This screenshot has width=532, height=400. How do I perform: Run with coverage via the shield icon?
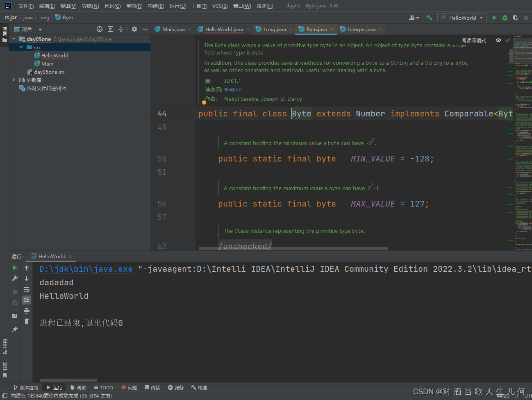pyautogui.click(x=516, y=18)
